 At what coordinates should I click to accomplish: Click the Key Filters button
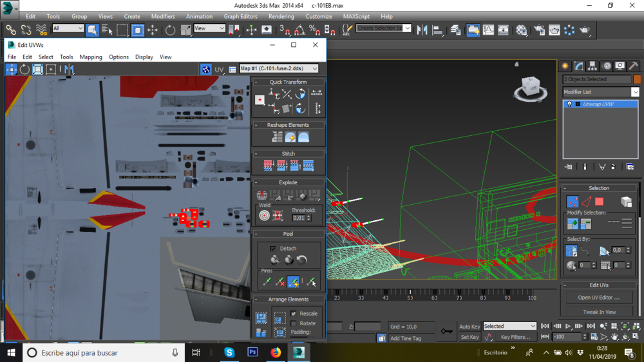tap(515, 337)
